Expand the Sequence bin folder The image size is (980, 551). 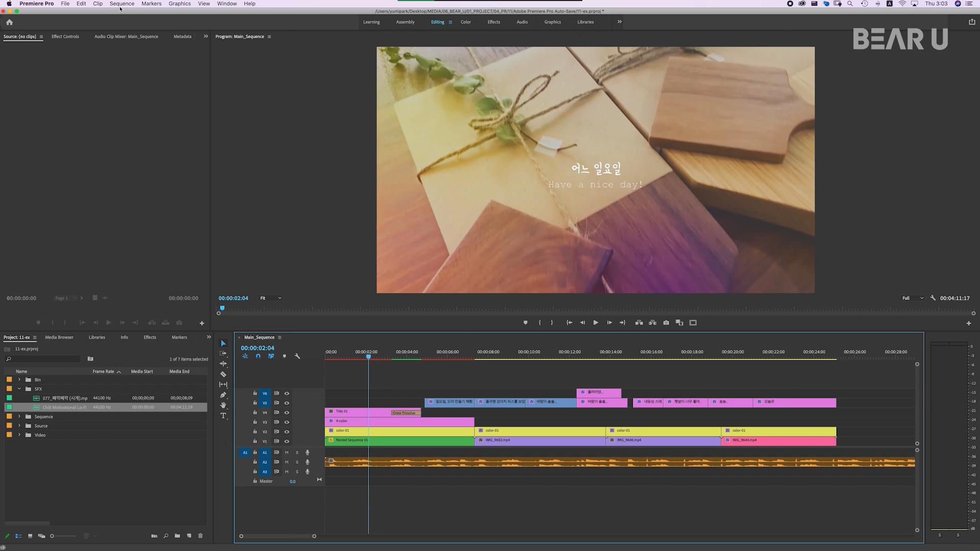pyautogui.click(x=19, y=416)
